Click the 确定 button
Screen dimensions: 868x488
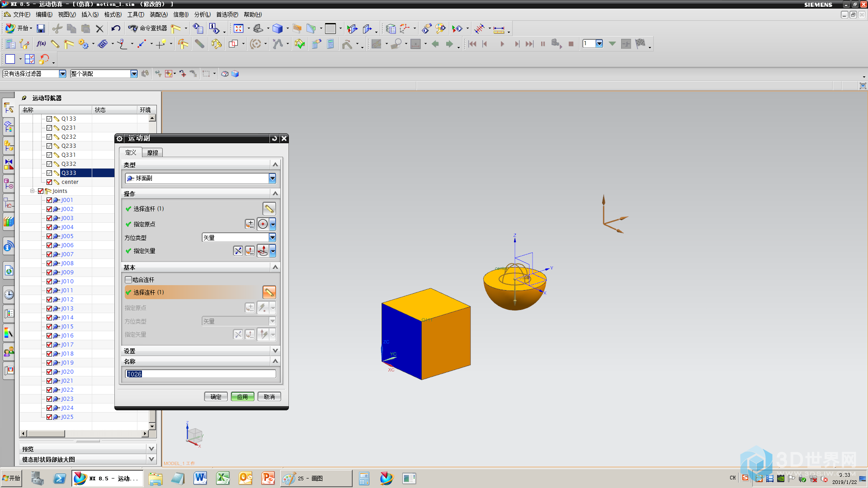click(x=216, y=397)
